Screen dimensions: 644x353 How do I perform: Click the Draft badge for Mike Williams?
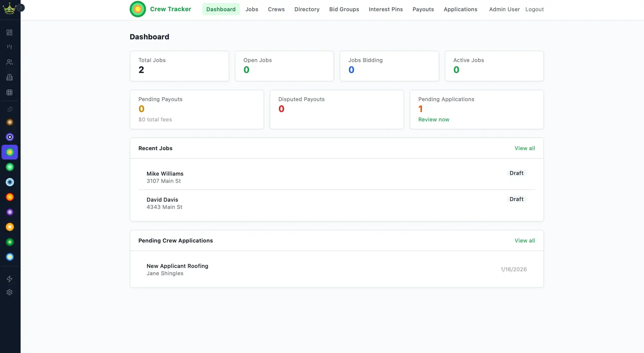[x=516, y=173]
